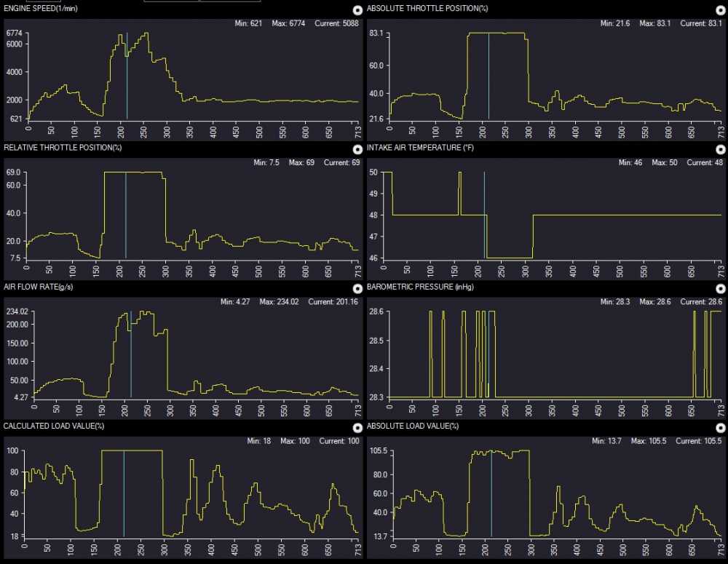Click the round options button for Engine Speed graph
Screen dimensions: 728x564
pyautogui.click(x=357, y=10)
